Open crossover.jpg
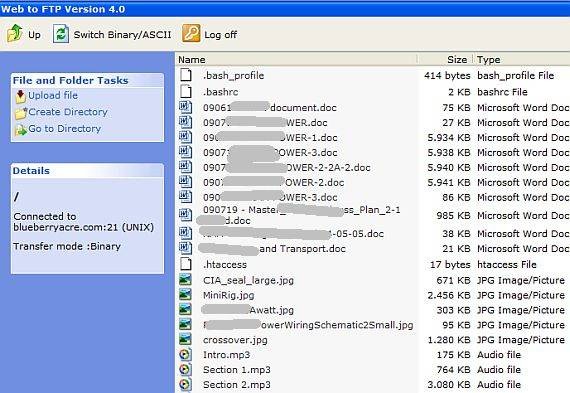 235,340
